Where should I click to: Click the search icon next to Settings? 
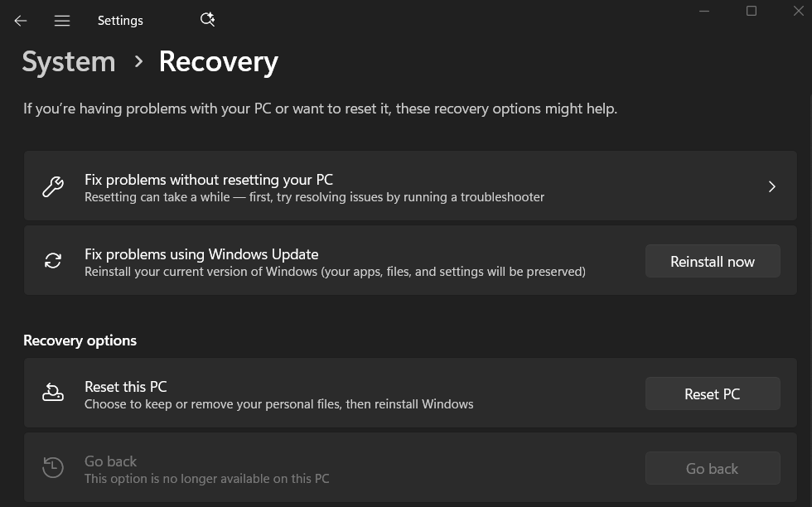[208, 19]
